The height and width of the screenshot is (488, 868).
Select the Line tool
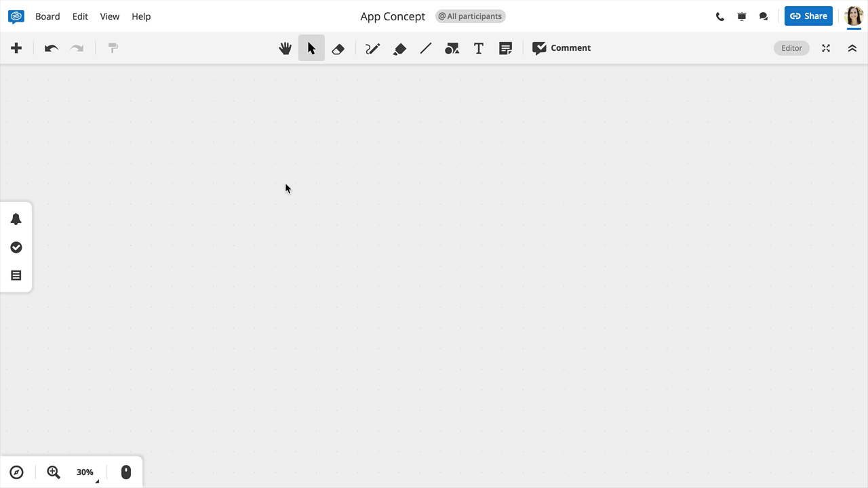click(x=425, y=48)
